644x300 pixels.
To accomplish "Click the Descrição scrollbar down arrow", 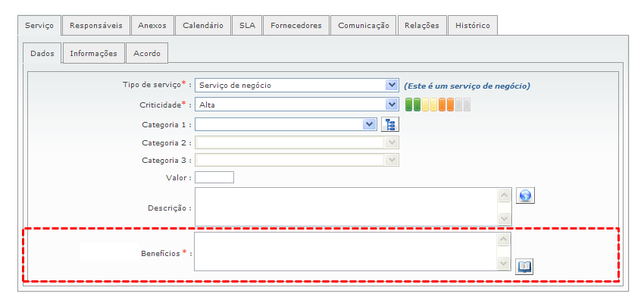I will pos(504,219).
